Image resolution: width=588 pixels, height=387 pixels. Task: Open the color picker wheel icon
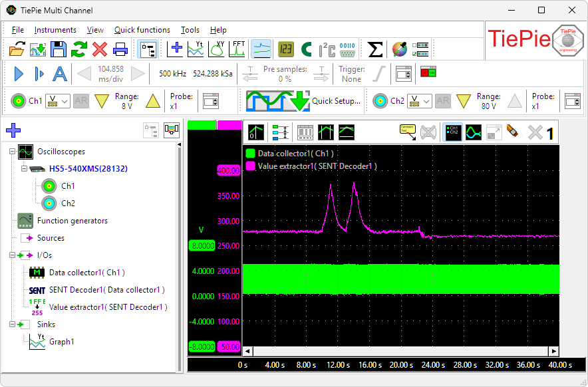[x=400, y=49]
